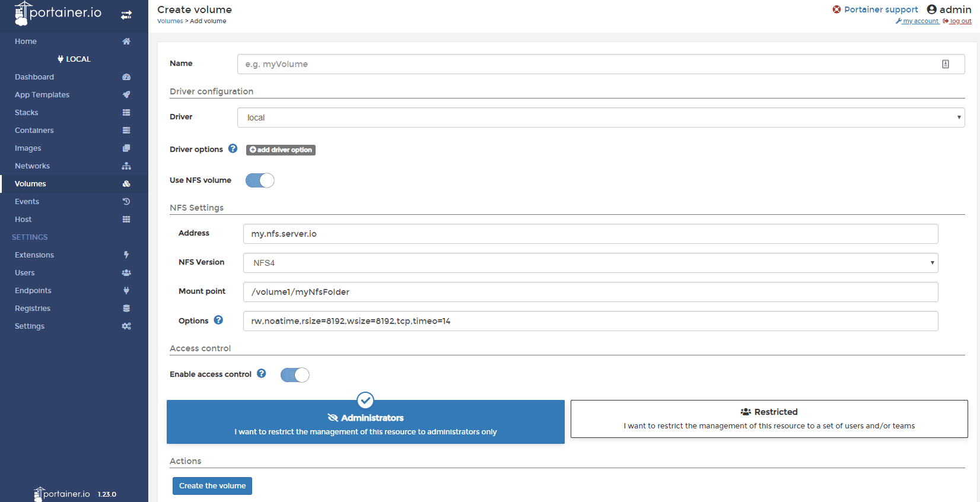Click the Users group icon
The image size is (980, 502).
click(x=126, y=273)
